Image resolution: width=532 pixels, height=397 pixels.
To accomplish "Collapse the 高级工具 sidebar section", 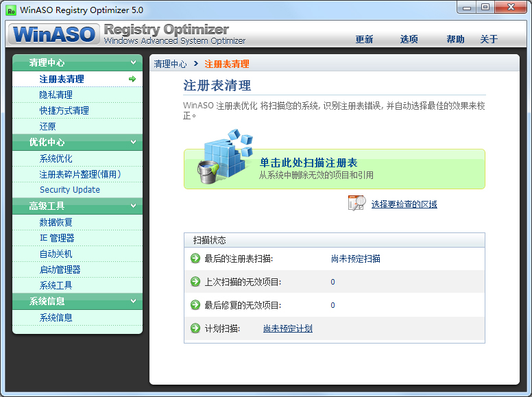I will pos(132,206).
